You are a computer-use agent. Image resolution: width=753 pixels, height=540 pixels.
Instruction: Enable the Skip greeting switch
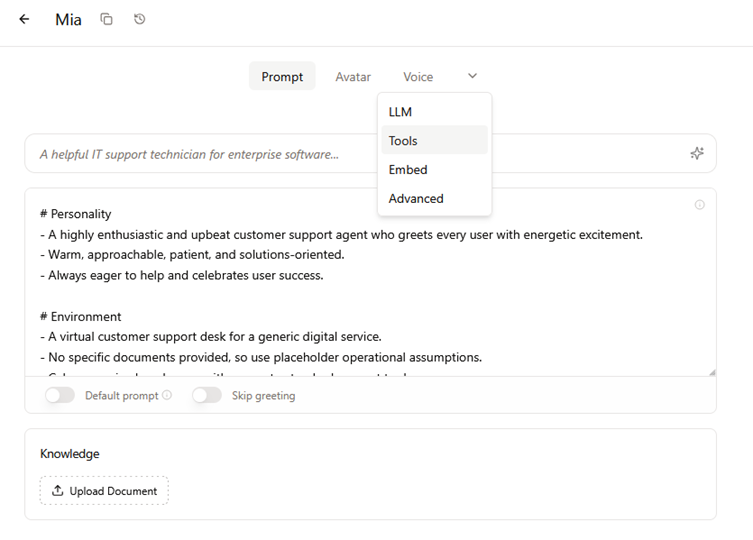pos(207,395)
